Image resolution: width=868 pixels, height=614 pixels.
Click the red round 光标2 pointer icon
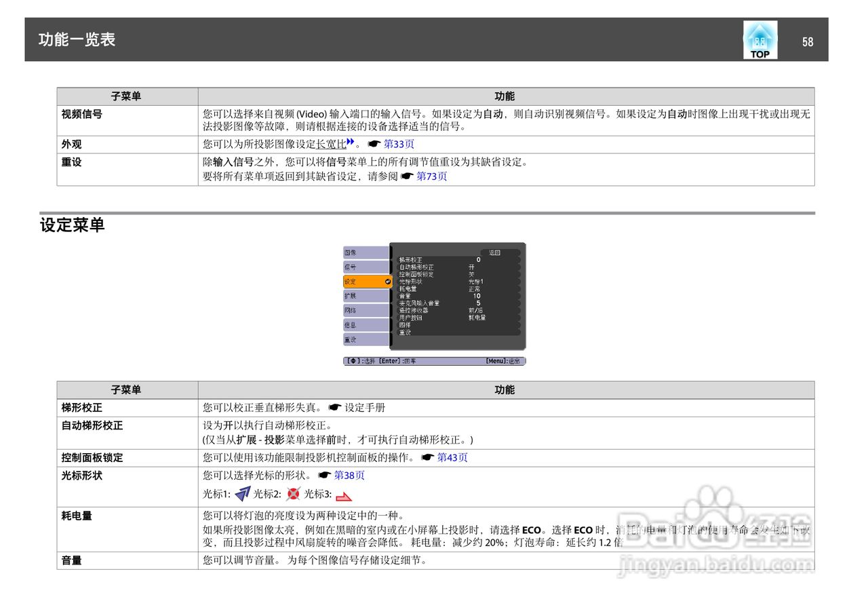293,494
